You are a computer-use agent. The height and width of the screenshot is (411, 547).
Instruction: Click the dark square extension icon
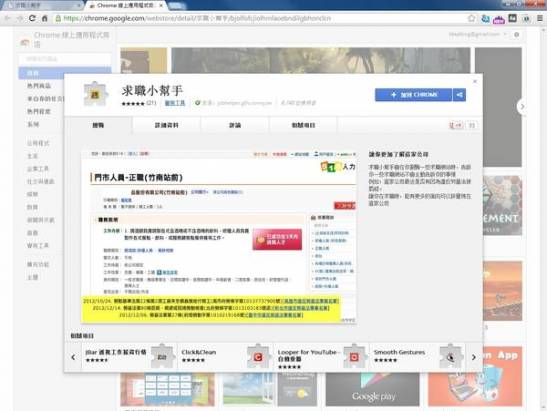point(512,18)
